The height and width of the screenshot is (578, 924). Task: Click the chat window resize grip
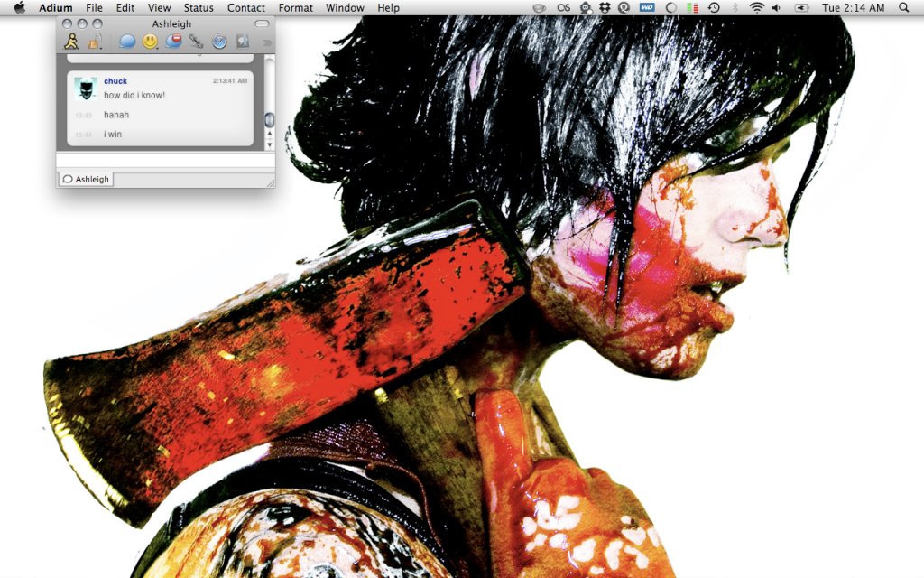271,183
